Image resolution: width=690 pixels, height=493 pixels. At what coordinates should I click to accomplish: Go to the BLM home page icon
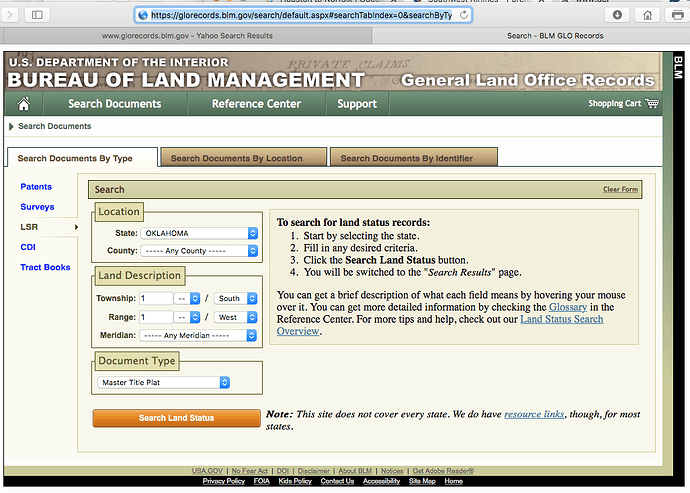click(24, 104)
